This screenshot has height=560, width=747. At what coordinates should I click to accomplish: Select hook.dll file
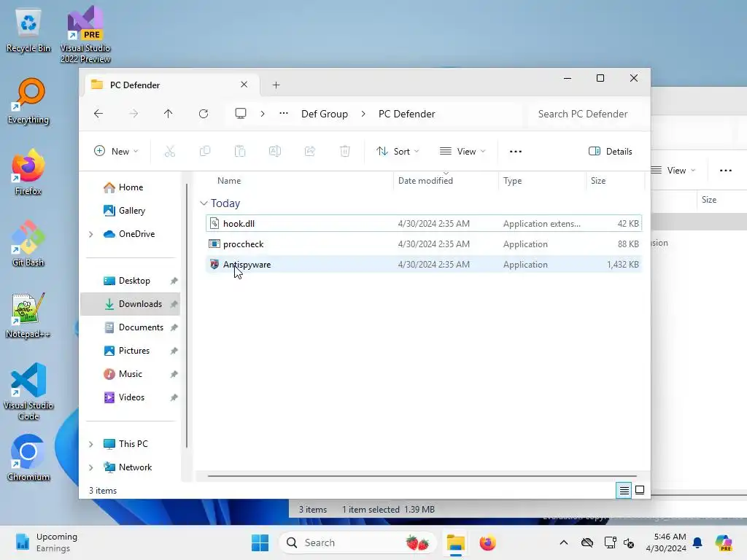(x=424, y=223)
